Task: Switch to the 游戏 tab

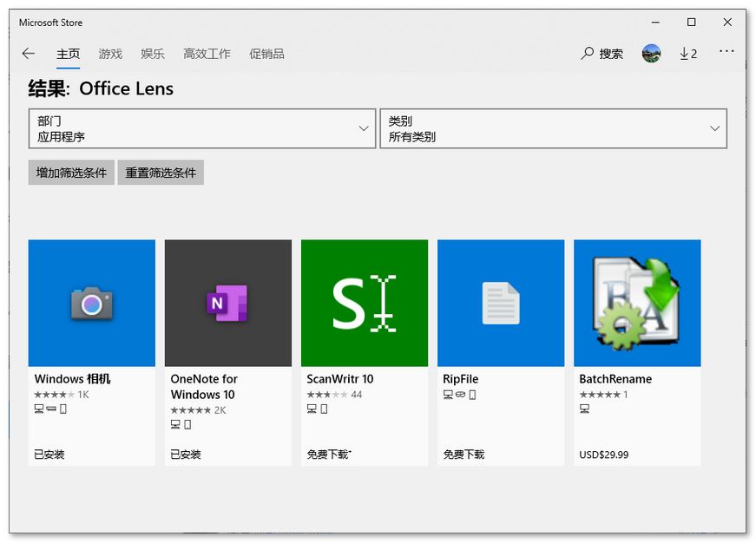Action: 110,54
